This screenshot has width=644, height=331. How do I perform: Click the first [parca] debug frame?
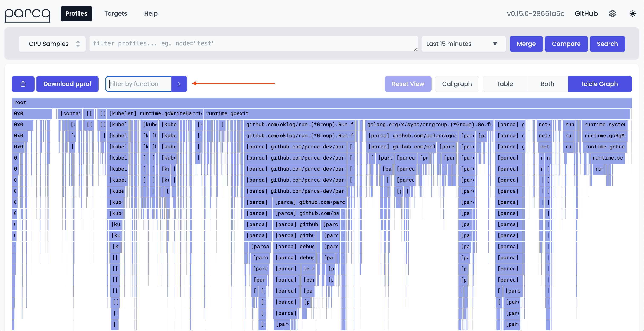point(295,247)
